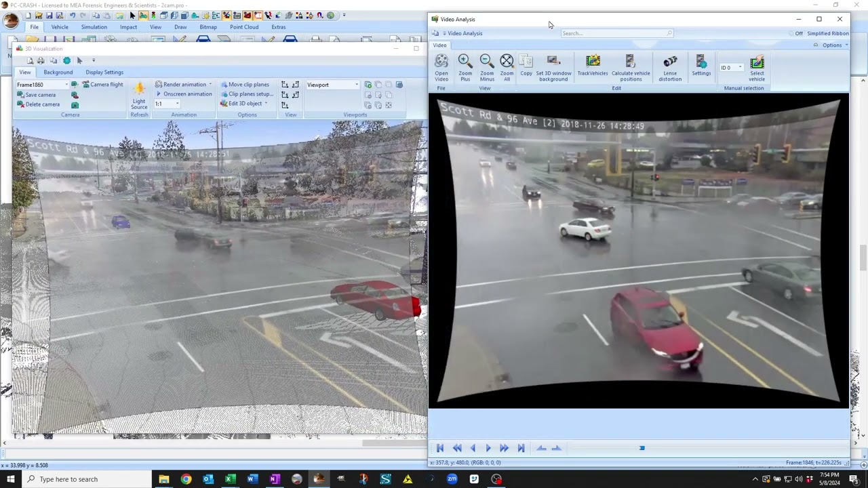Click the Undo icon in PC-CRASH toolbar
The image size is (868, 488).
[73, 15]
